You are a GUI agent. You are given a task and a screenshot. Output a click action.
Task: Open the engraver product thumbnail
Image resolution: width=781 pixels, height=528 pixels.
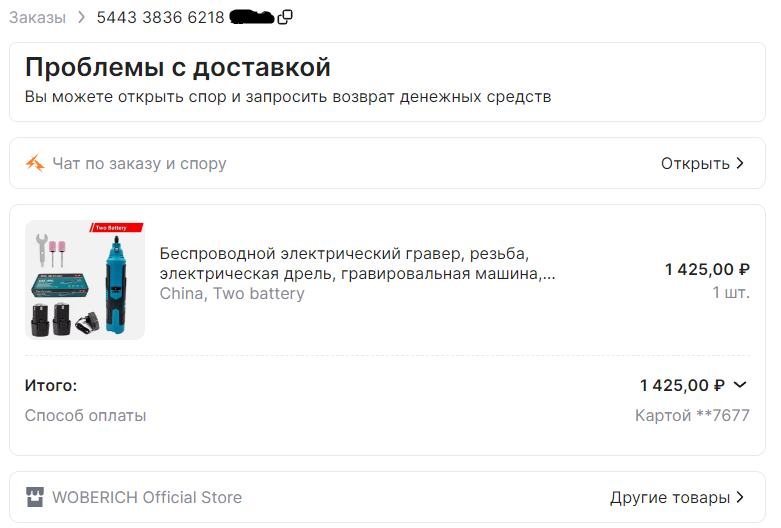coord(85,280)
